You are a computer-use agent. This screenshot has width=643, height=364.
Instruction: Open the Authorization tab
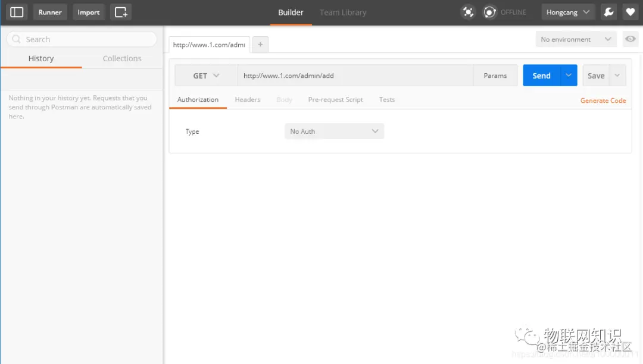point(198,99)
